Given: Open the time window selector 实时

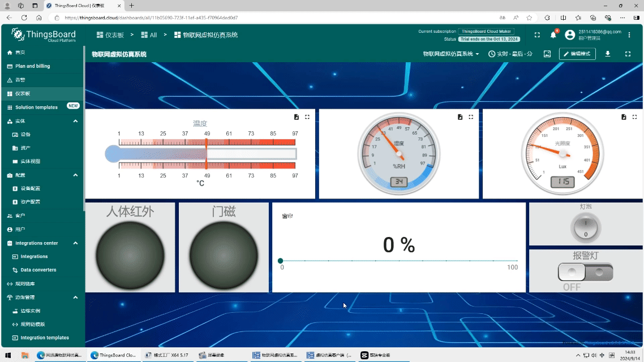Looking at the screenshot, I should (x=510, y=54).
